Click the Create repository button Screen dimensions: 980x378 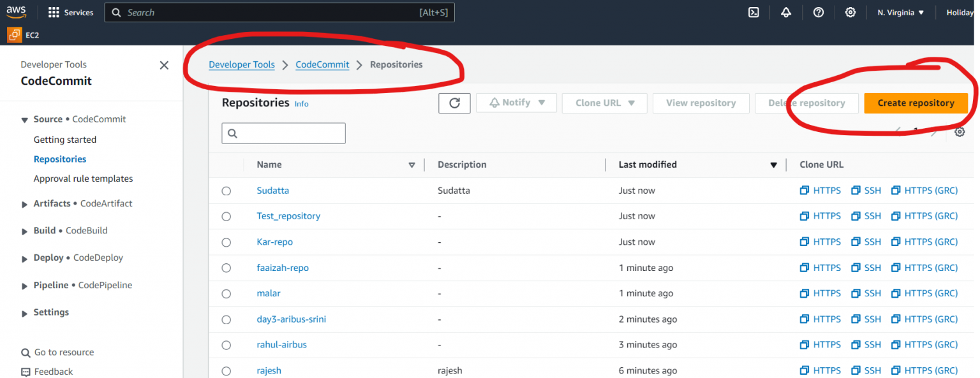916,103
